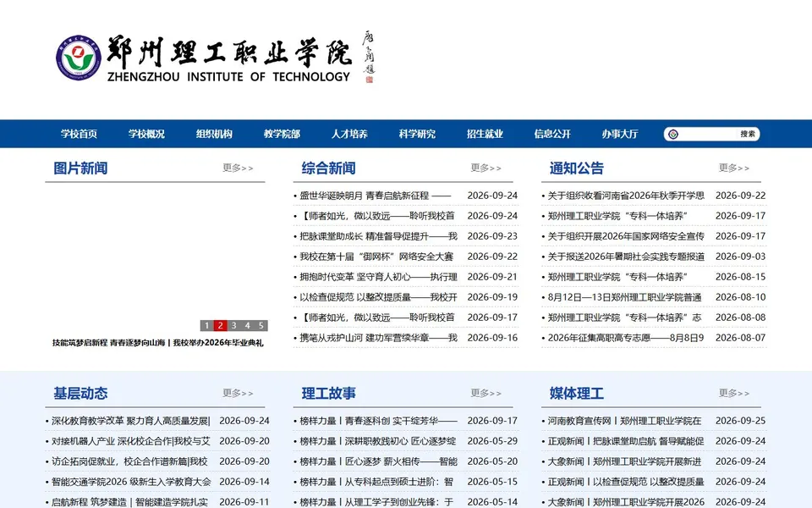Screen dimensions: 812x508
Task: Open 对接机器人产业 深化校企合作
Action: coord(130,441)
